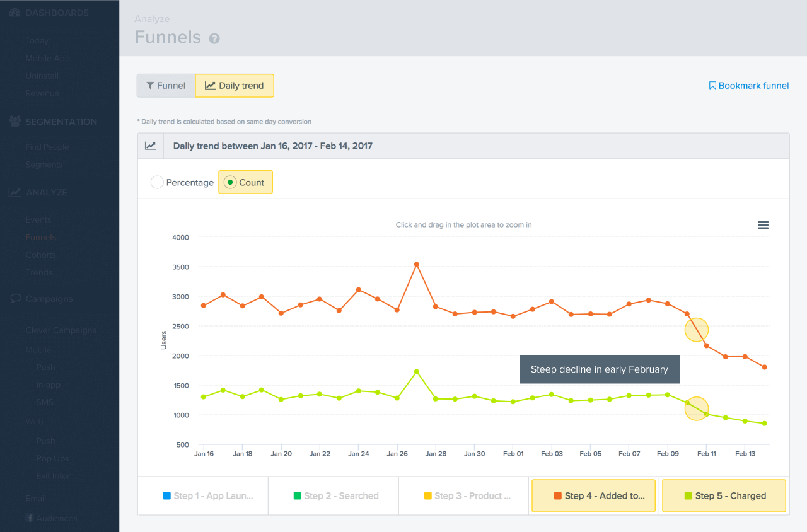Open the Funnels help question mark
The width and height of the screenshot is (807, 532).
tap(214, 38)
